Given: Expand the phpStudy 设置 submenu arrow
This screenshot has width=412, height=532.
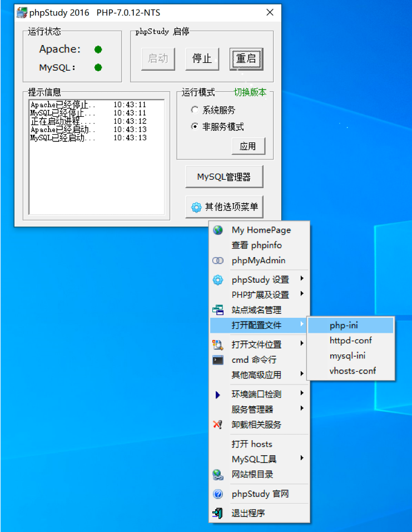Looking at the screenshot, I should pos(302,279).
